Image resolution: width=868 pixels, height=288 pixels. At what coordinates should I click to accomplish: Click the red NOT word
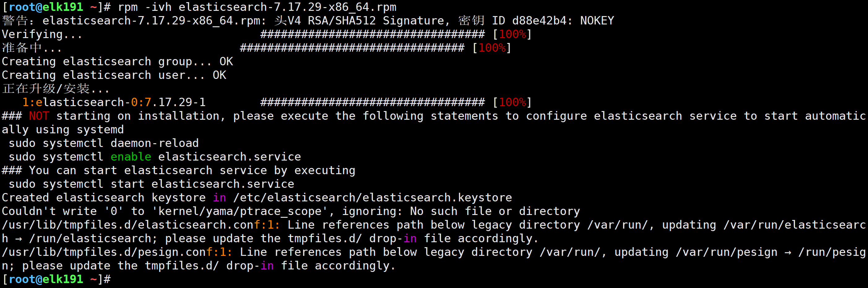coord(39,116)
